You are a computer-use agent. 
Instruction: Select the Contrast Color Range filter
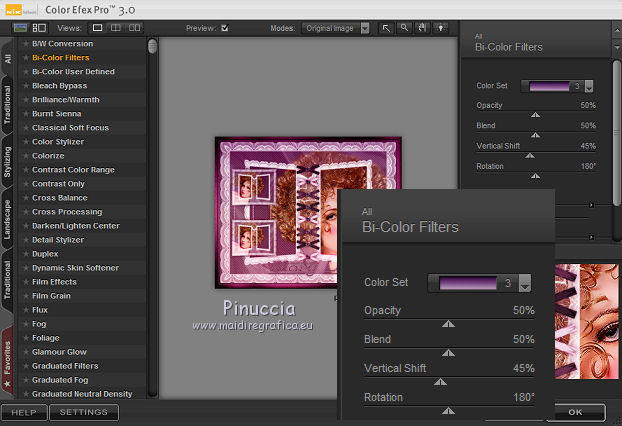(x=73, y=170)
